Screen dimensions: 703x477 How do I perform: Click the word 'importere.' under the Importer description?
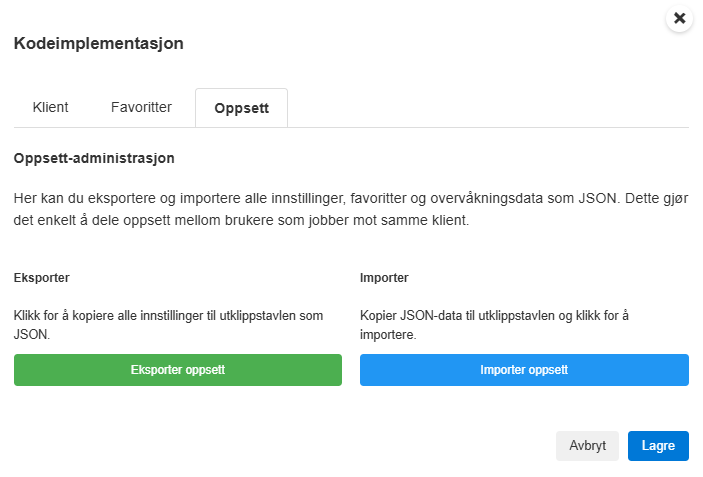[x=388, y=335]
